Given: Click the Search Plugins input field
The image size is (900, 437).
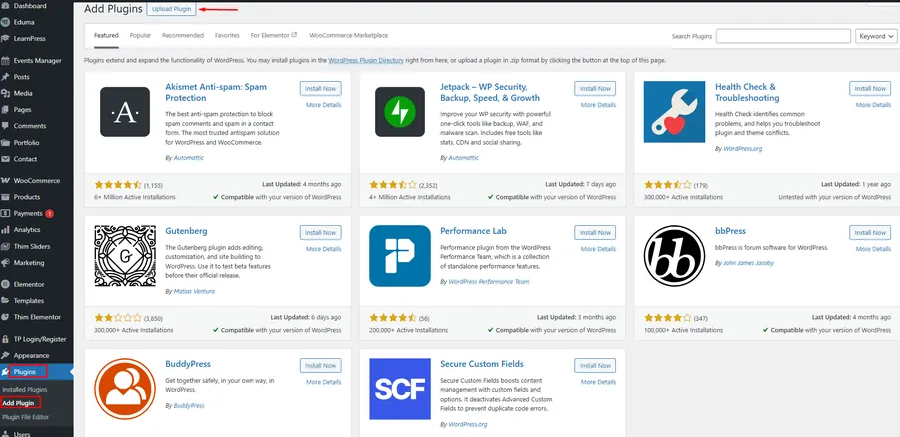Looking at the screenshot, I should pos(782,36).
